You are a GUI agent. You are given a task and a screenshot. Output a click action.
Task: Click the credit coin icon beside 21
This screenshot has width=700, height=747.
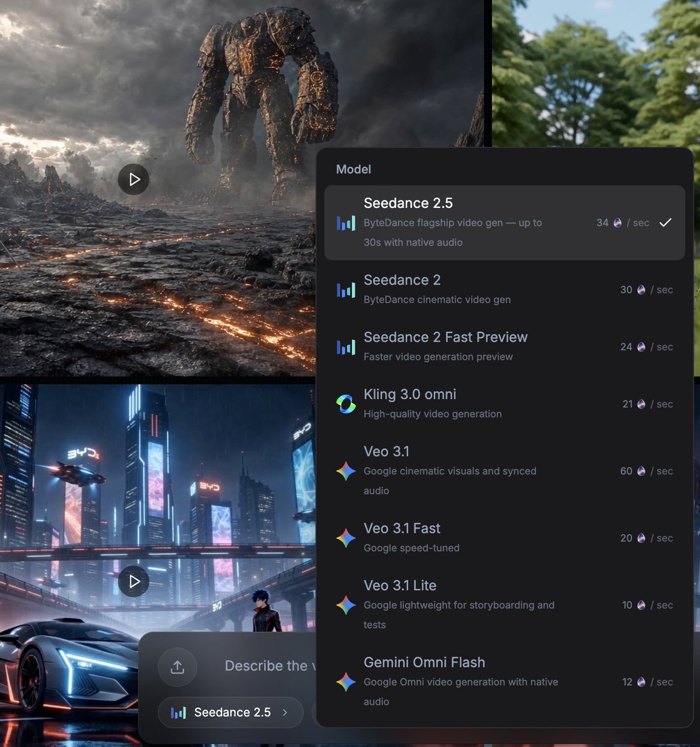[641, 405]
